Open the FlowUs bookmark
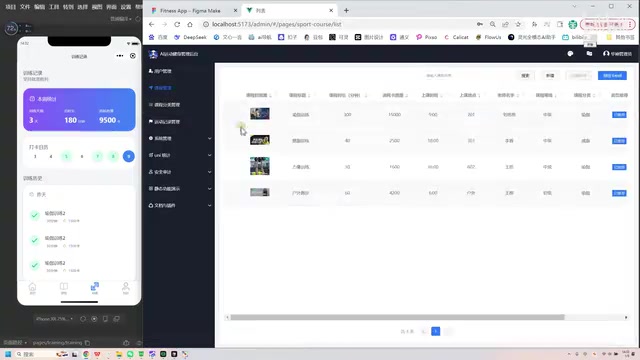 (x=488, y=37)
